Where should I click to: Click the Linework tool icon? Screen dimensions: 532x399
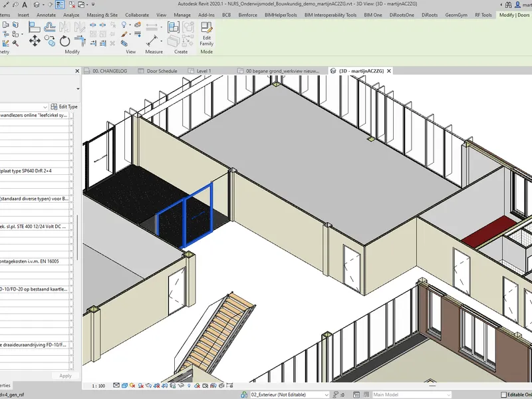point(138,34)
